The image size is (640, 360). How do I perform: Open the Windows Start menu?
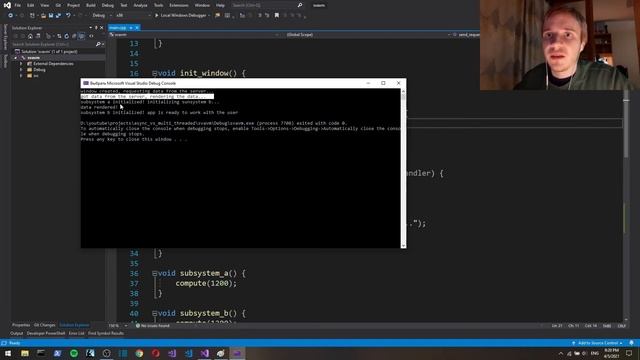pos(8,353)
